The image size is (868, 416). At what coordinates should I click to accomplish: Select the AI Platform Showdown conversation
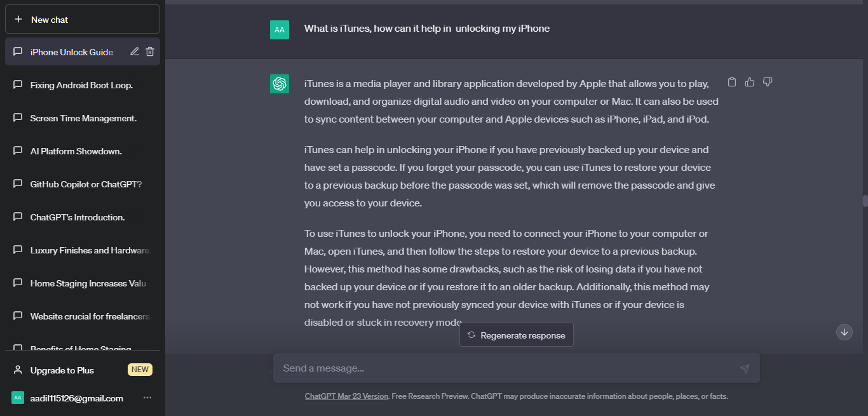pyautogui.click(x=76, y=151)
